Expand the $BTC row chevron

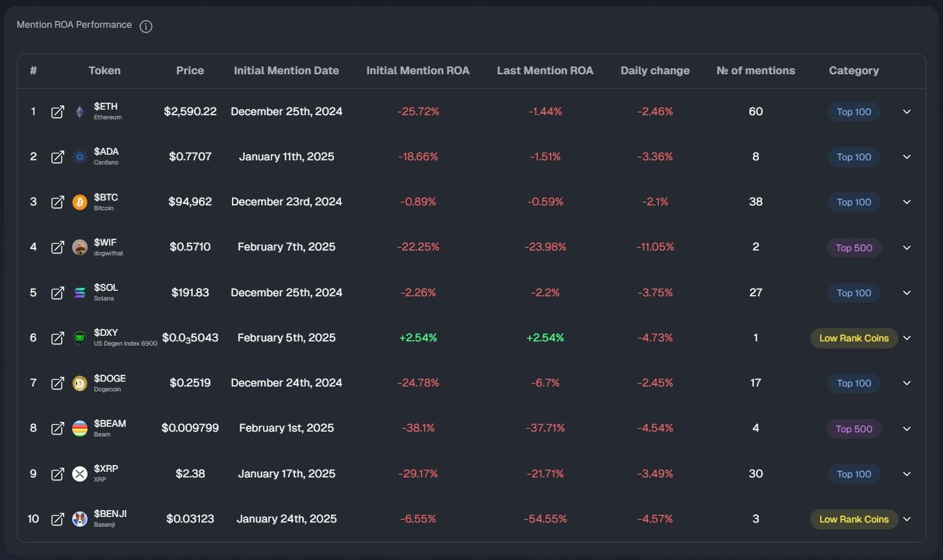pos(906,202)
